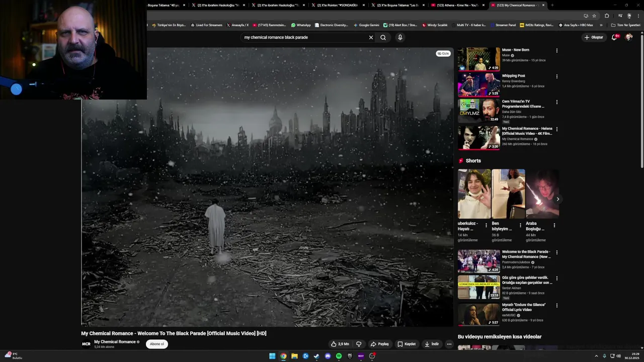Open the Windows Start menu
Viewport: 644px width, 362px height.
272,356
